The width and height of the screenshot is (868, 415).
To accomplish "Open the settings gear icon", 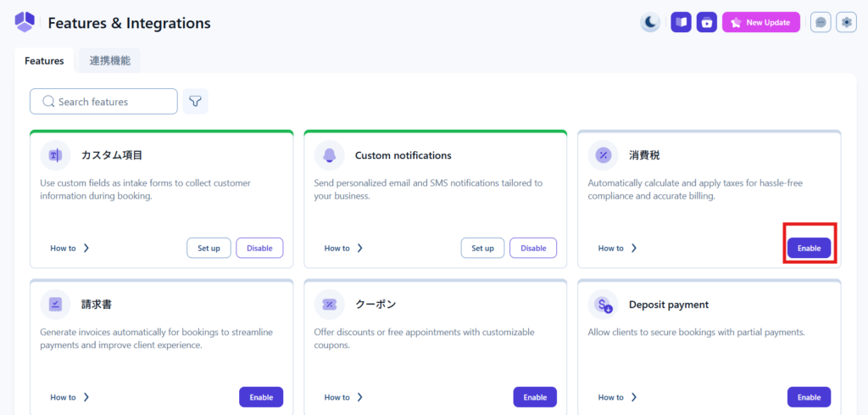I will [x=846, y=23].
